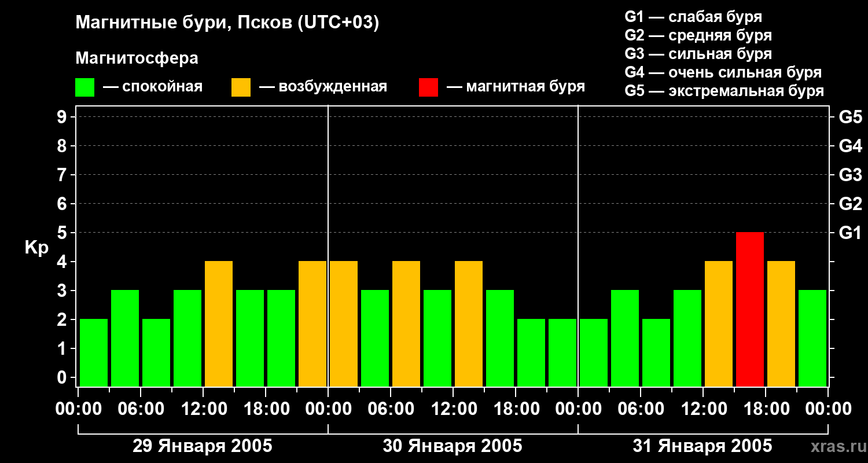Screen dimensions: 868x463
Task: Select the legend line 'G2 — средняя буря'
Action: [698, 35]
